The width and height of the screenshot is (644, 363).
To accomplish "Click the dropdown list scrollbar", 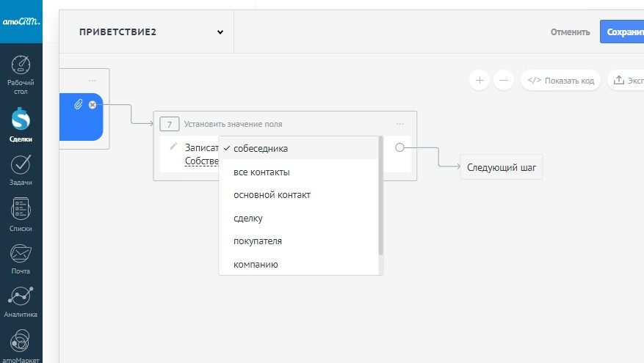I will [380, 198].
